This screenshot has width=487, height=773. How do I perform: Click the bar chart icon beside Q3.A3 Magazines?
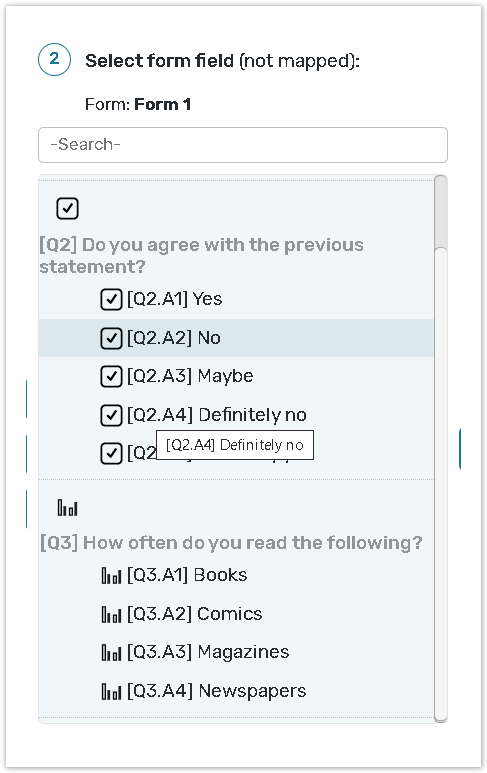111,652
